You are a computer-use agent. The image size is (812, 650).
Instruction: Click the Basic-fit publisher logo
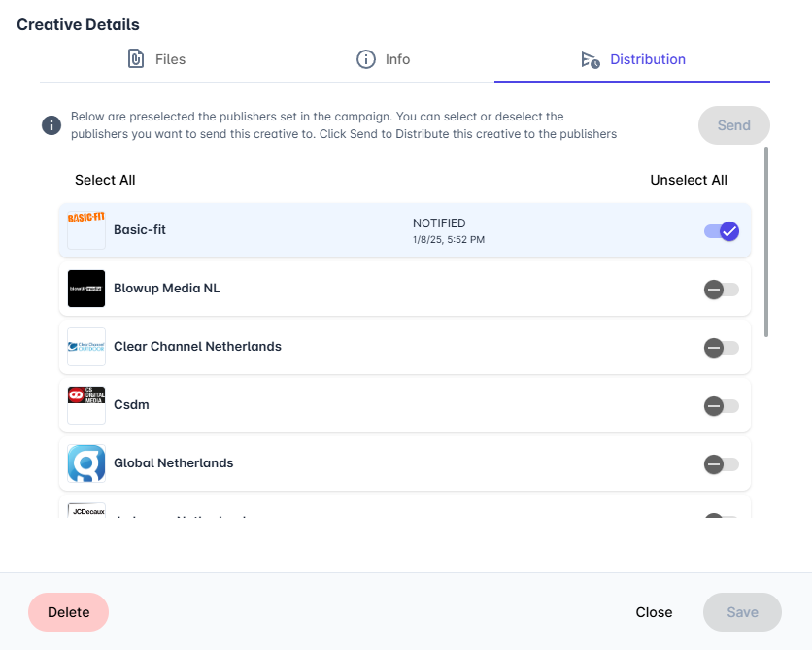(x=86, y=230)
